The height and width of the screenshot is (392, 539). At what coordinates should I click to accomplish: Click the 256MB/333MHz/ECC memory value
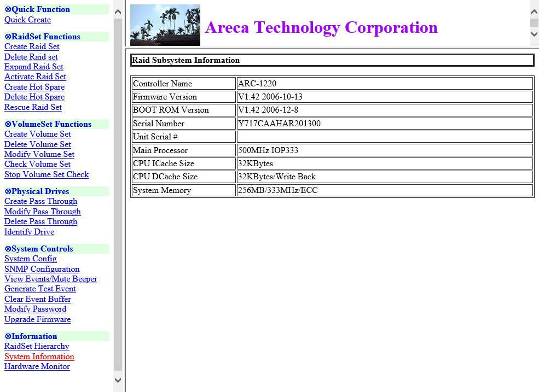(278, 190)
